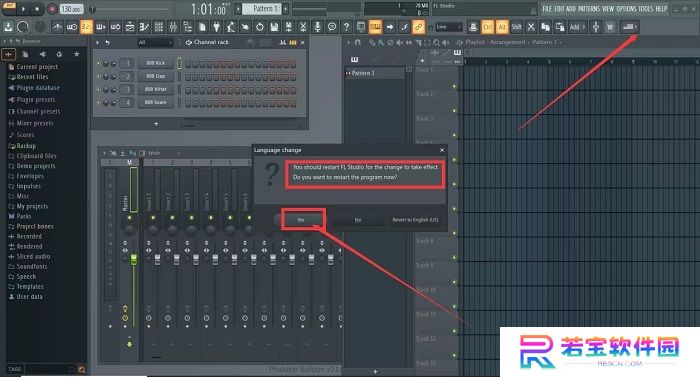Open the OPTIONS menu
700x377 pixels.
tap(626, 8)
